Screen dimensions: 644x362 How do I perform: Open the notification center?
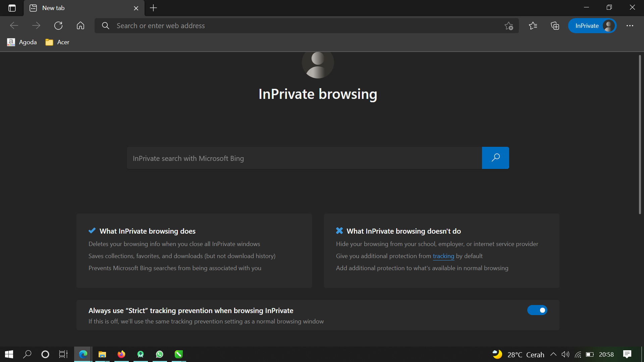[x=627, y=354]
